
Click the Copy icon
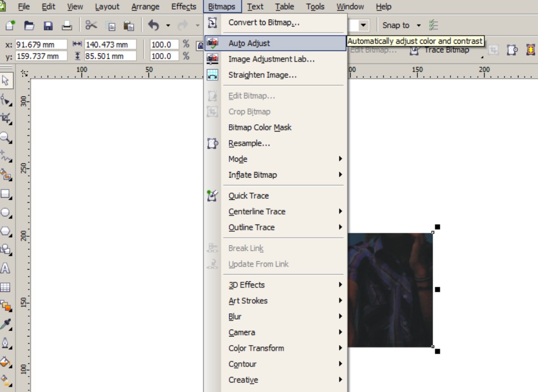(111, 26)
